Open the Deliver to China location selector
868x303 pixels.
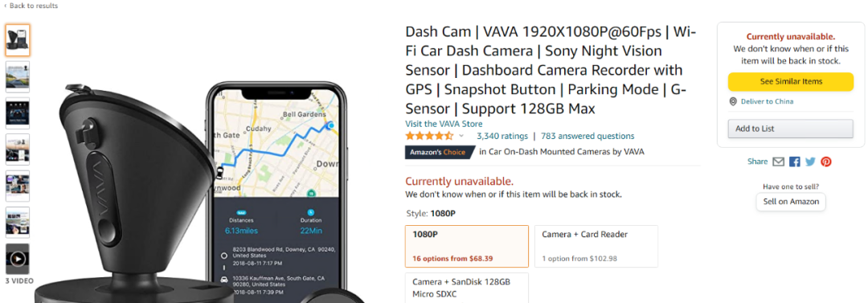point(767,101)
